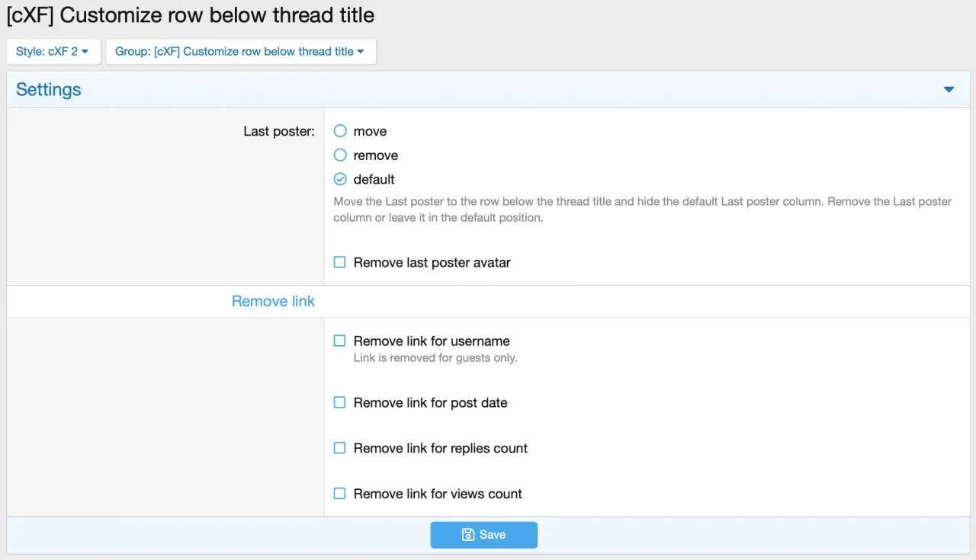Click the floppy disk icon on Save
The height and width of the screenshot is (560, 976).
tap(468, 535)
